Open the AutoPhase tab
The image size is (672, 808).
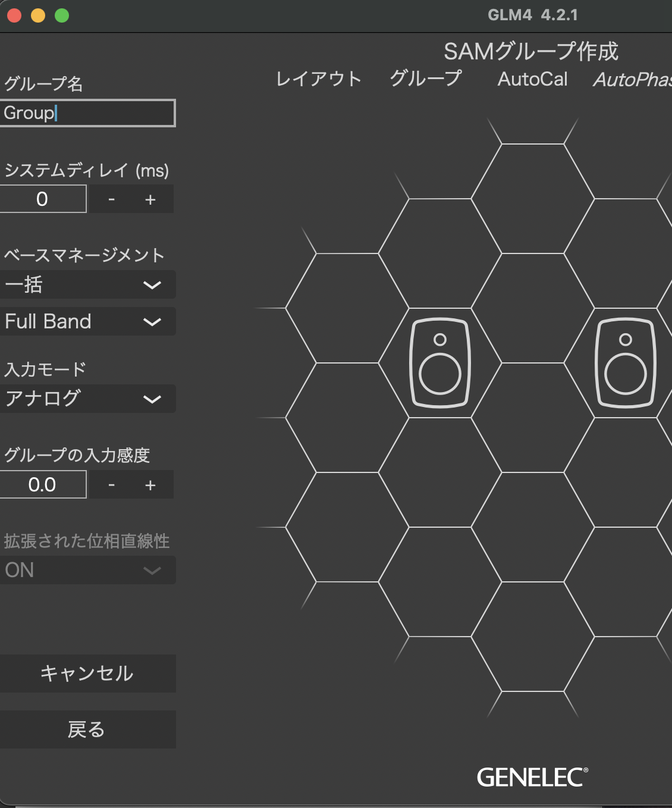pos(633,79)
